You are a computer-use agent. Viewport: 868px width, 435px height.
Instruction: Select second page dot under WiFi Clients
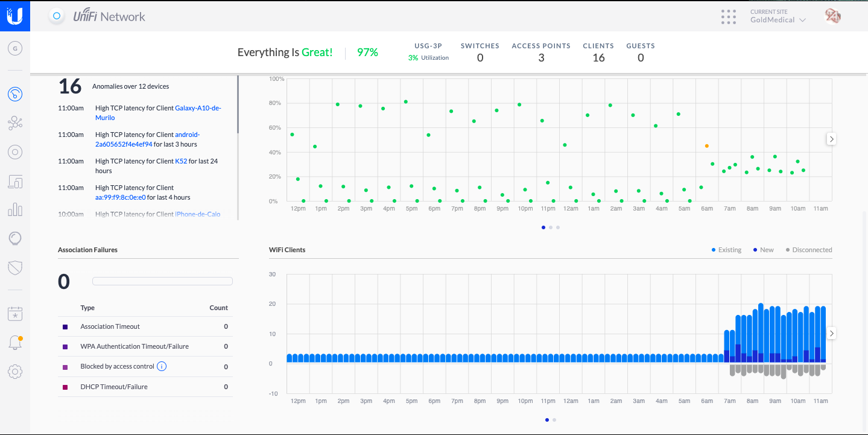pos(554,419)
